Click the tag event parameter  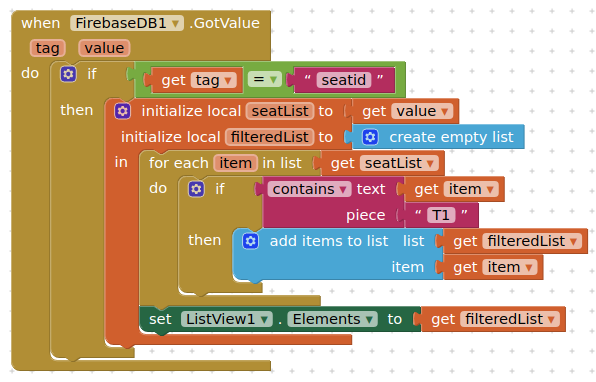click(x=48, y=48)
